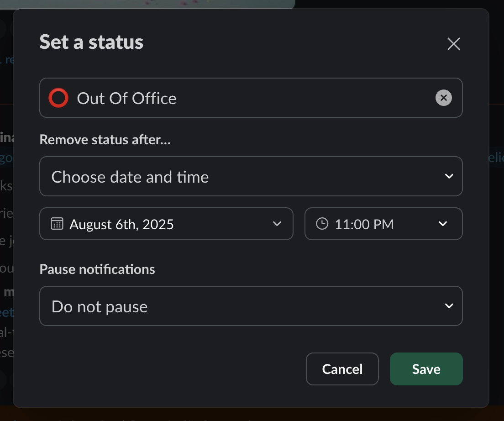
Task: Click the Set a status heading
Action: [91, 42]
